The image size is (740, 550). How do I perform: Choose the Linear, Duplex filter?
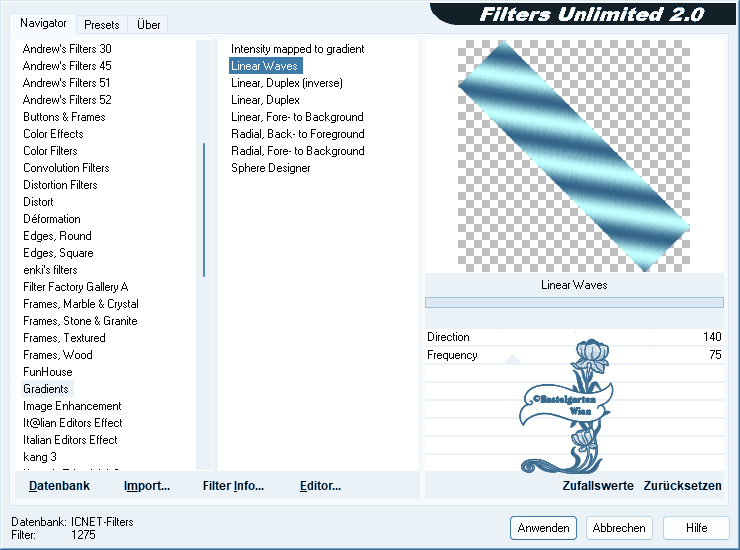pyautogui.click(x=265, y=100)
